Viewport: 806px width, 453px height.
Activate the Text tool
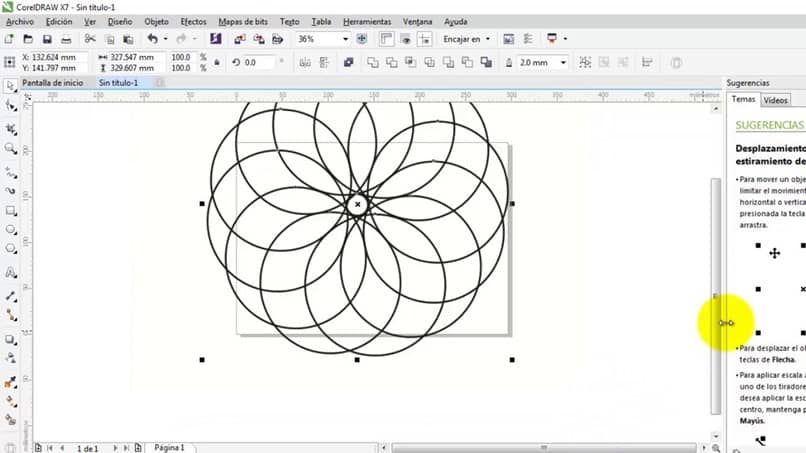11,272
